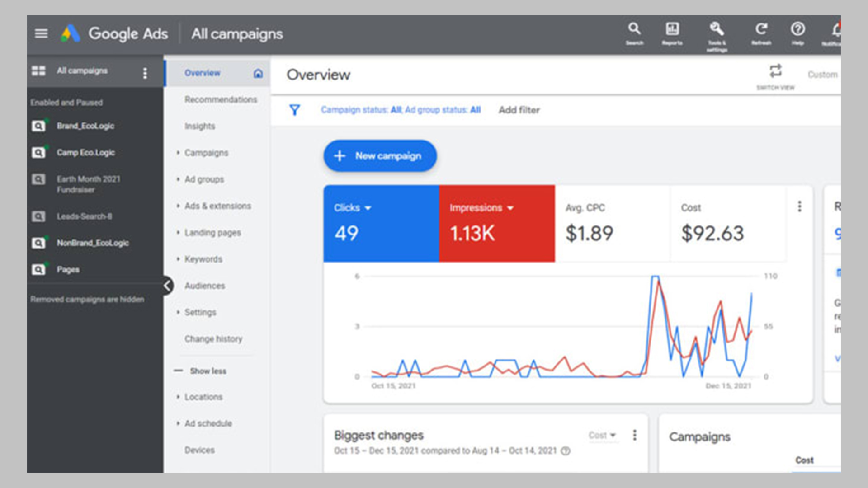Viewport: 868px width, 488px height.
Task: Open the Change history page
Action: point(213,339)
